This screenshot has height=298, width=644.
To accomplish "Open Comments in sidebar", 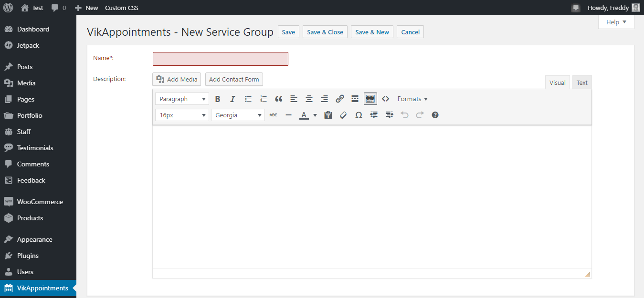I will click(38, 164).
